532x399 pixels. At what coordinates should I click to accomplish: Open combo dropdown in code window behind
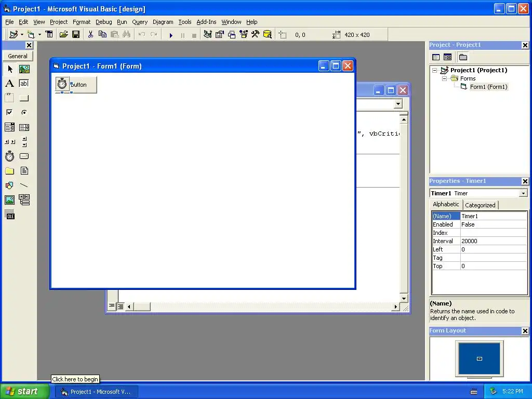click(398, 104)
